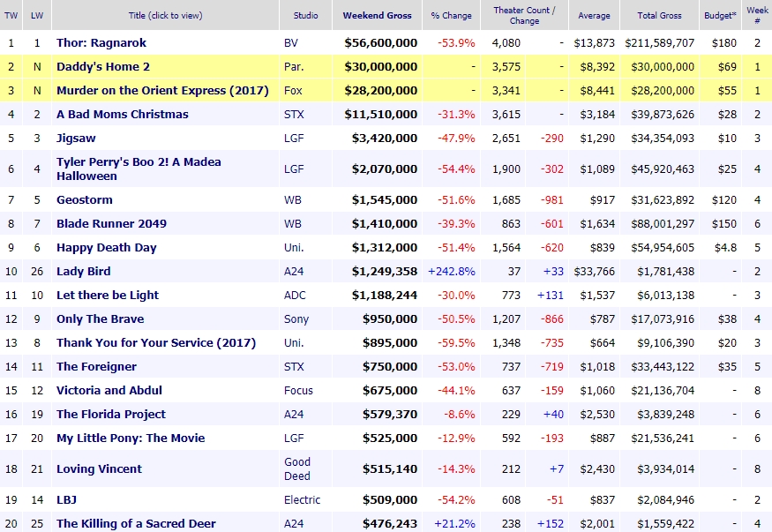Open Fox studio link for Murder on the Orient Express
The image size is (772, 532).
coord(293,91)
